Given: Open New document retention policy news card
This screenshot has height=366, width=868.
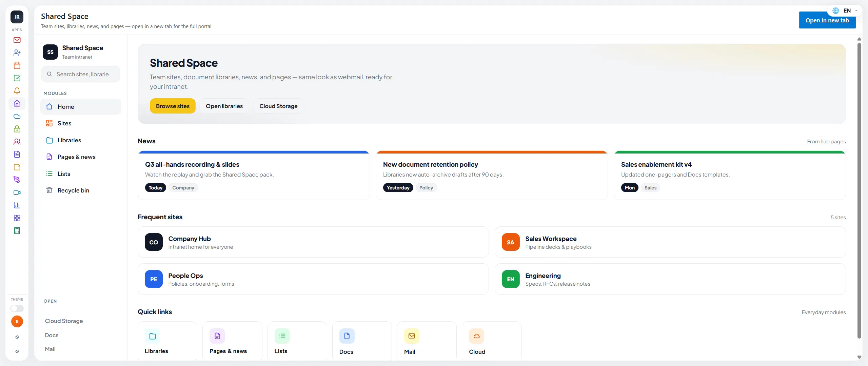Looking at the screenshot, I should tap(492, 176).
